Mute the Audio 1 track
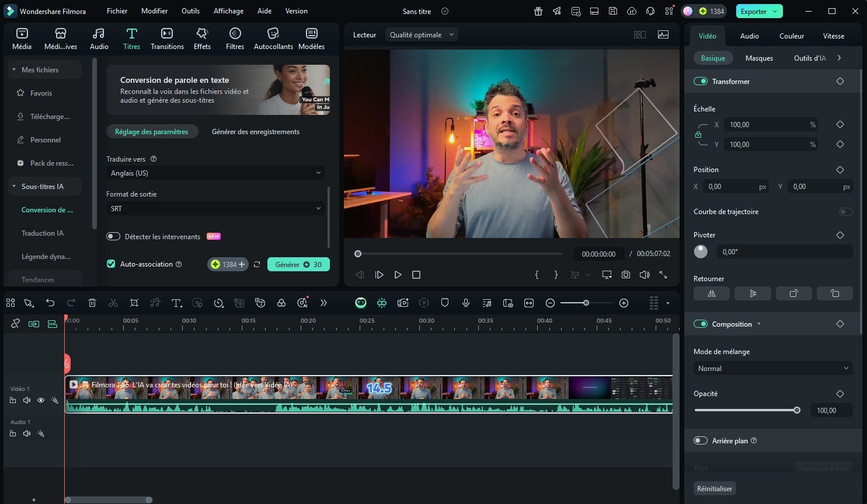Image resolution: width=867 pixels, height=504 pixels. tap(27, 433)
